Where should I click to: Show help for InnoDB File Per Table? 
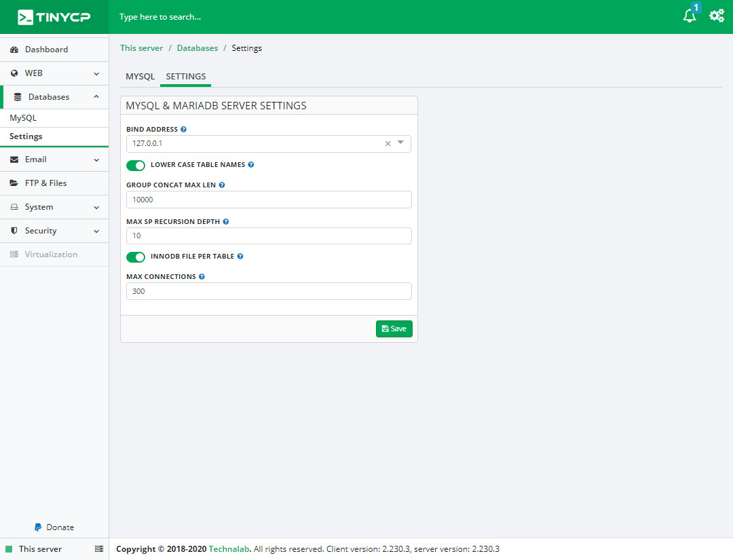point(240,256)
